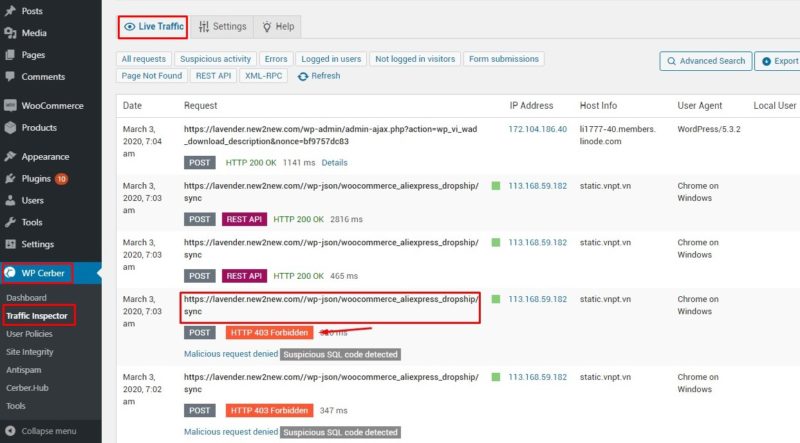Filter by XML-RPC requests
Screen dimensions: 800x443
263,76
